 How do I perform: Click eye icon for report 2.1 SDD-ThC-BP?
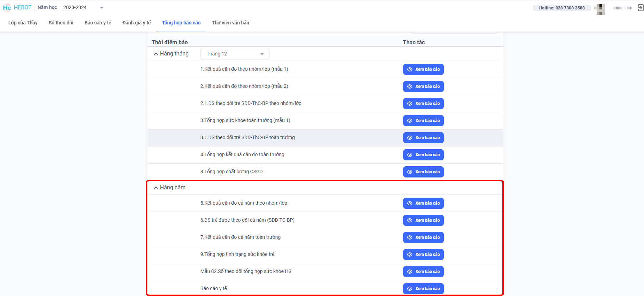(x=410, y=104)
